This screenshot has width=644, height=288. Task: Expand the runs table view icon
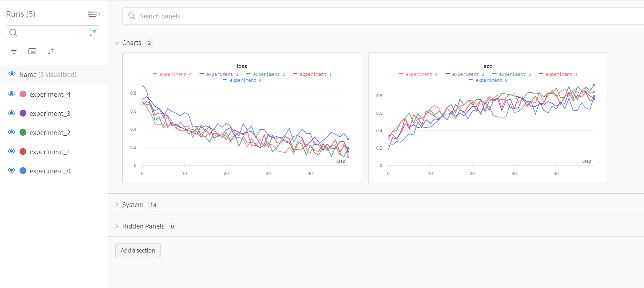(x=94, y=14)
